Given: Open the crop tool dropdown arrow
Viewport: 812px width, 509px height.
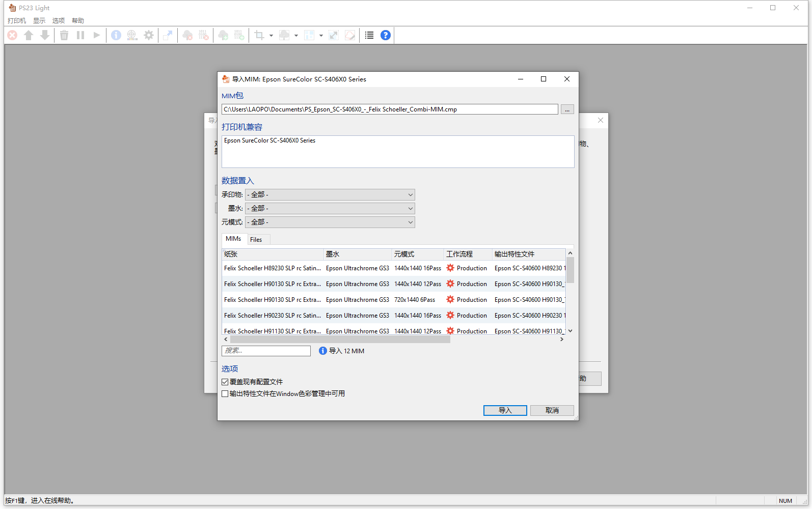Looking at the screenshot, I should (x=271, y=36).
